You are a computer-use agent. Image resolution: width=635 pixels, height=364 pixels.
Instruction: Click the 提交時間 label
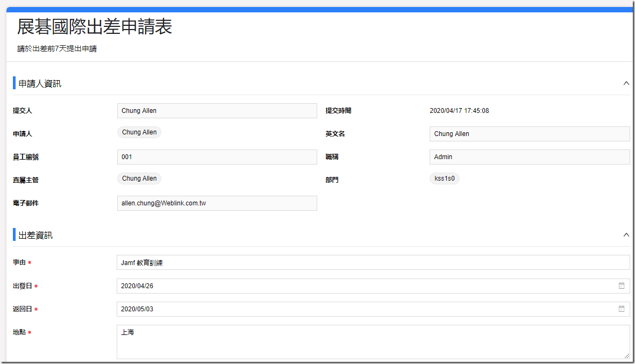pos(338,111)
